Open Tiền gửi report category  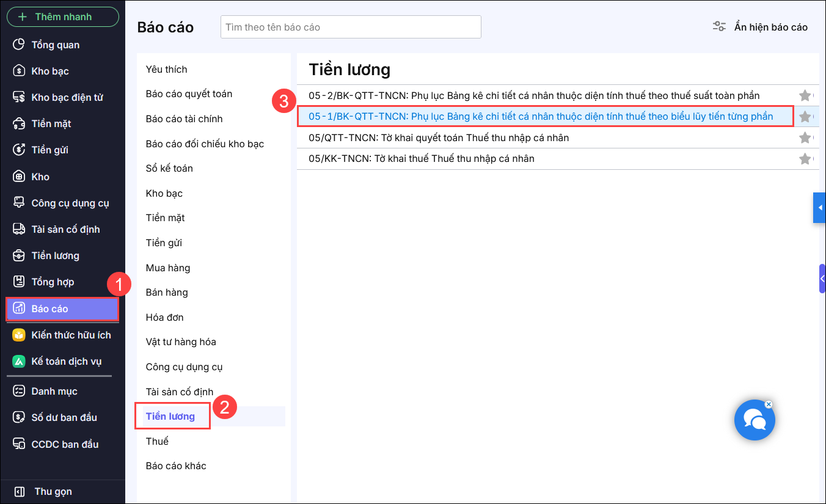tap(164, 243)
